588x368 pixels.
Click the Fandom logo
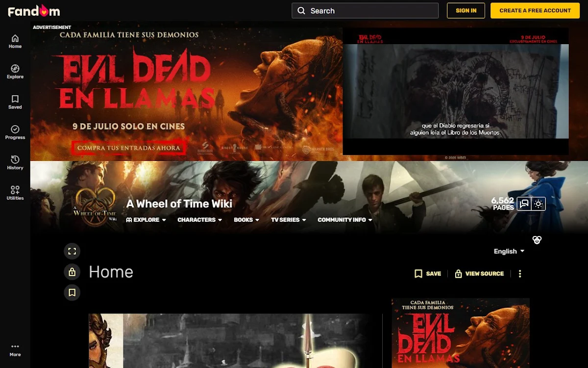[x=34, y=10]
